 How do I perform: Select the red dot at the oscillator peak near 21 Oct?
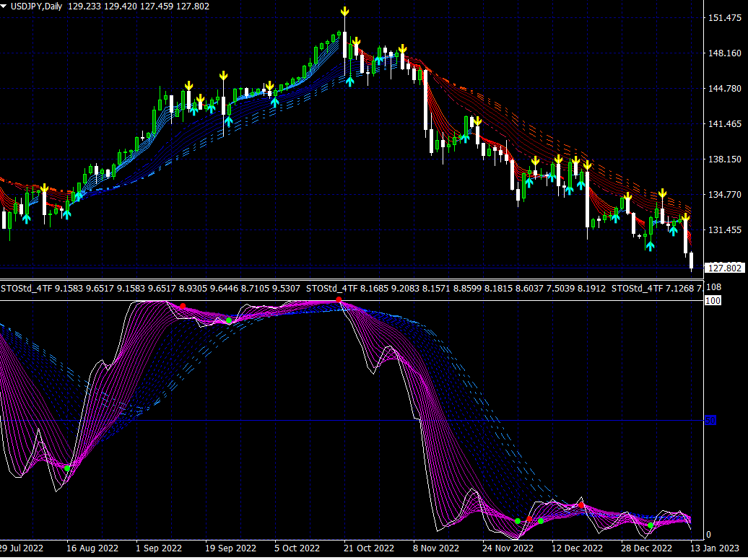point(339,299)
